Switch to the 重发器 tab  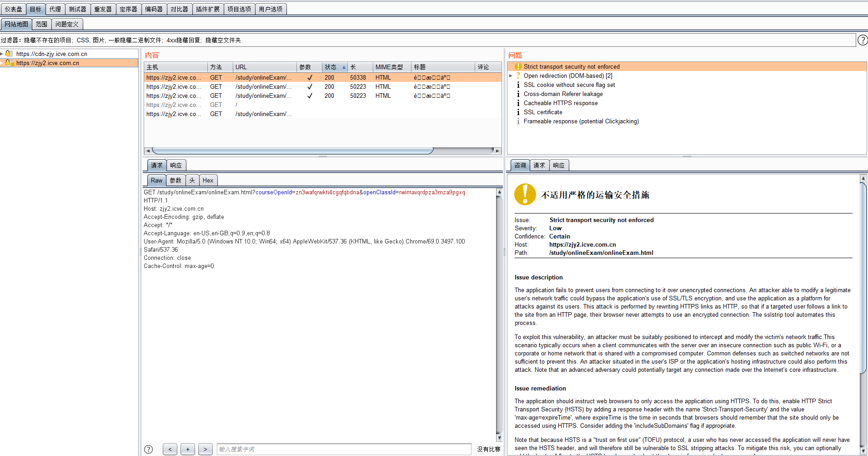point(103,9)
